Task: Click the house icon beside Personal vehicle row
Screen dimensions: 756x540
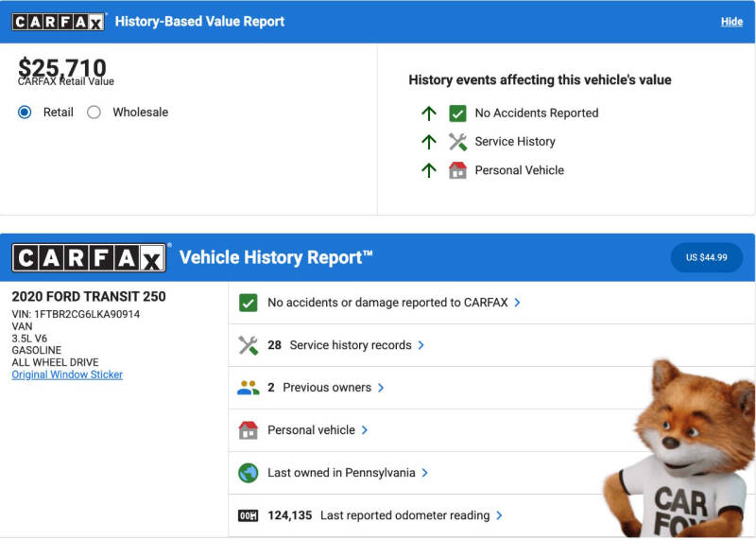Action: [248, 430]
